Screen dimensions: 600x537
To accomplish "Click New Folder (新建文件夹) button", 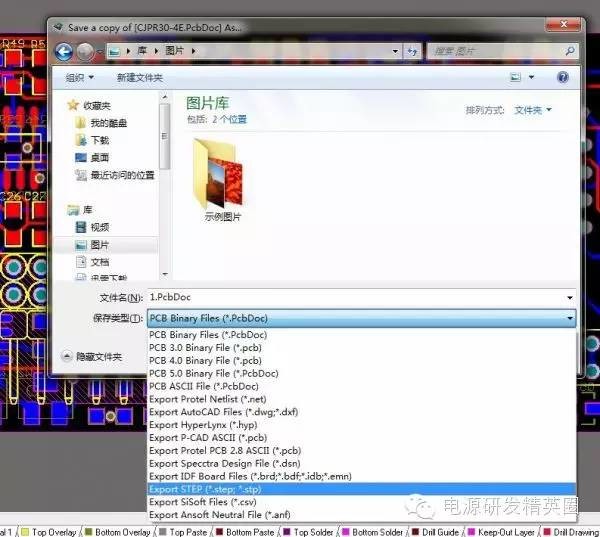I will pyautogui.click(x=139, y=77).
